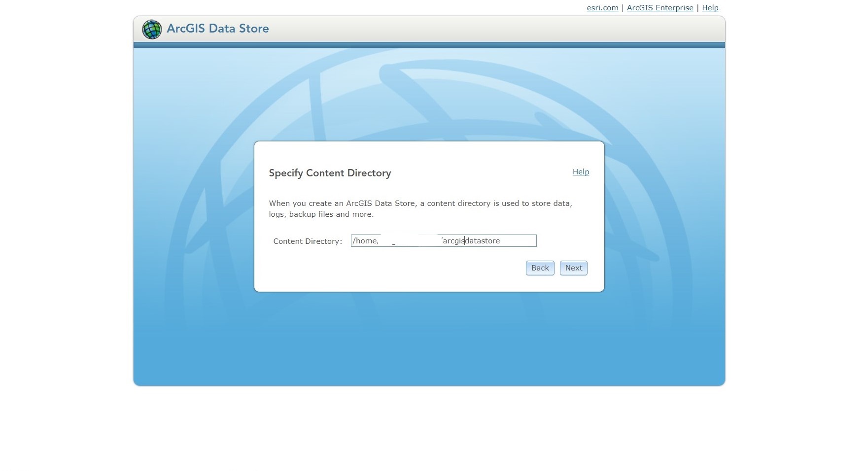Click the Content Directory label
868x471 pixels.
[x=308, y=241]
